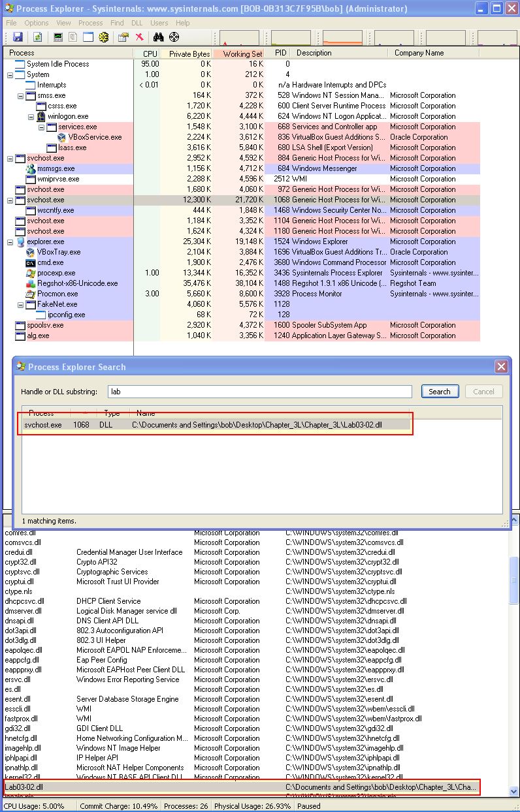Collapse the winlogon.exe tree node
This screenshot has height=812, width=520.
[x=31, y=116]
